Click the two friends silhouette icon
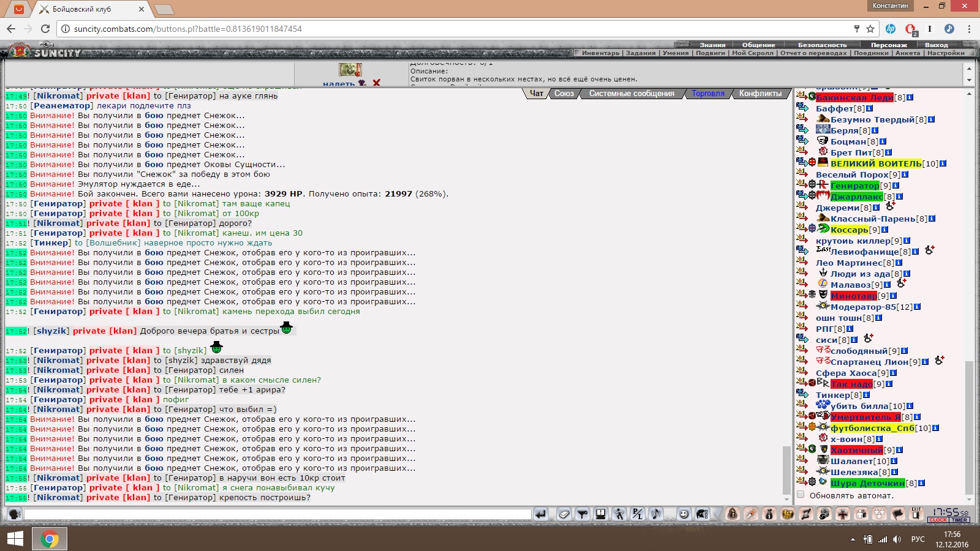The width and height of the screenshot is (980, 551). [x=861, y=514]
